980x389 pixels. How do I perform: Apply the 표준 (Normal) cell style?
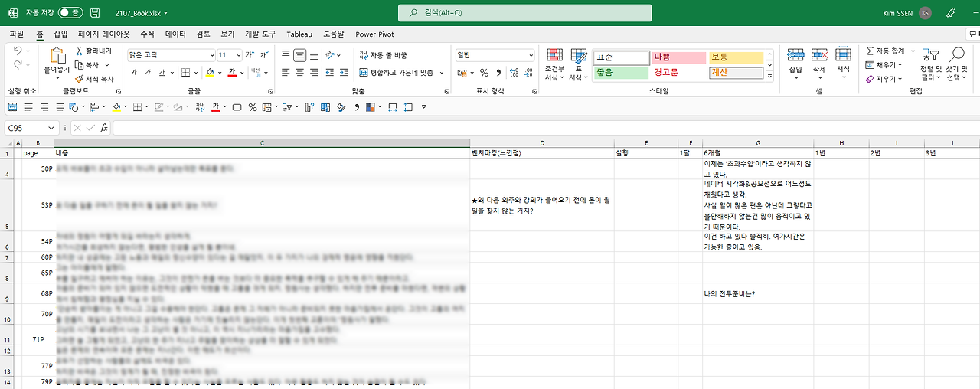coord(621,57)
